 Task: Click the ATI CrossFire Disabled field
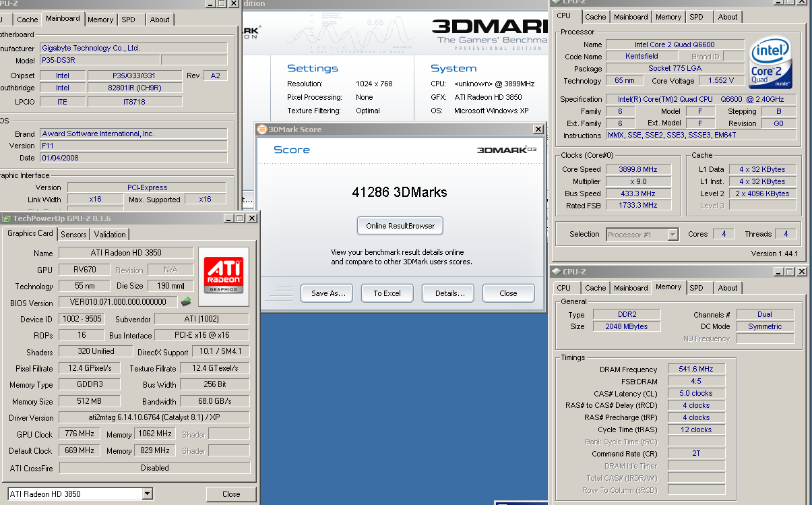[154, 468]
